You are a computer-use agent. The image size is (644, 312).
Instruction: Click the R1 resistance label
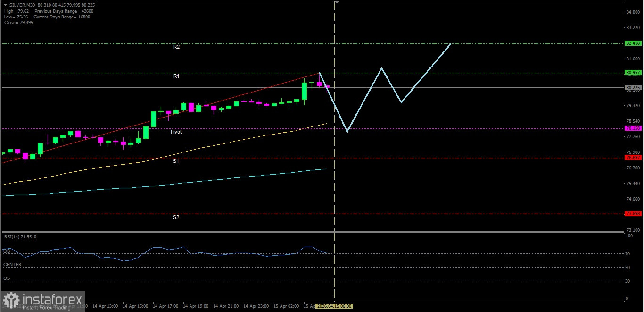176,76
